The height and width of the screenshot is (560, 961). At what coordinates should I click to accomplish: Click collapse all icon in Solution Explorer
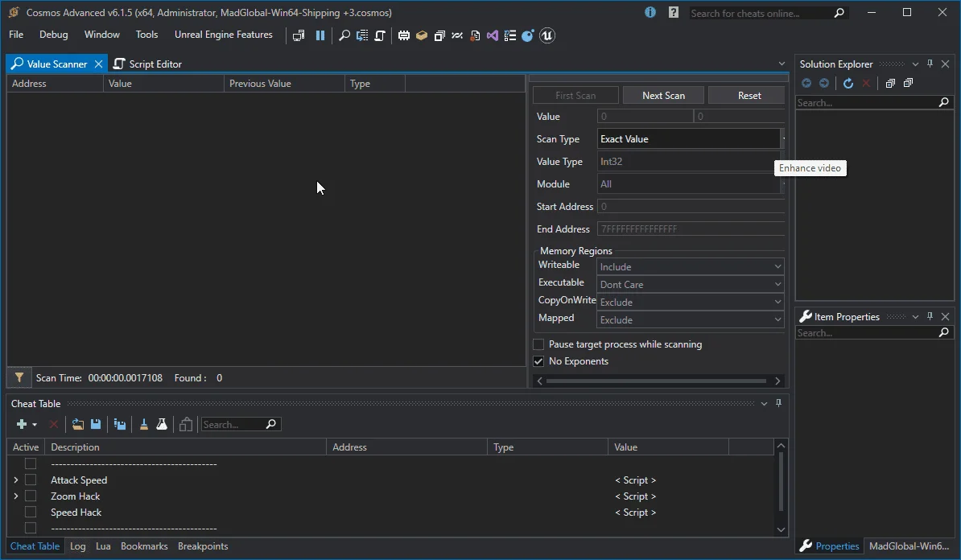pyautogui.click(x=909, y=84)
